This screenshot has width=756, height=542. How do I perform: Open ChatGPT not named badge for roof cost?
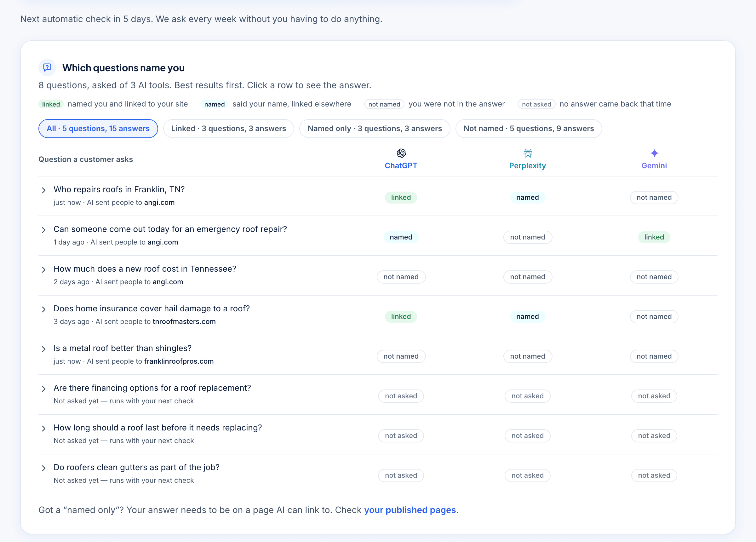tap(401, 277)
